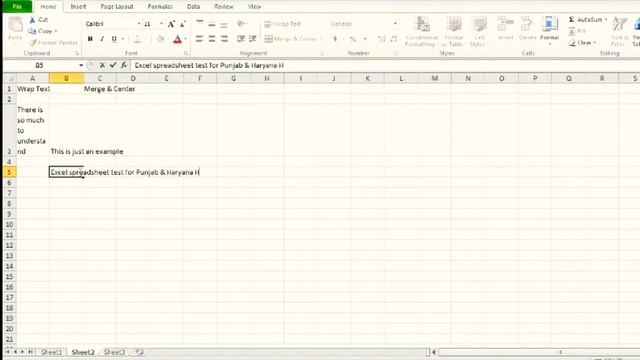This screenshot has height=360, width=640.
Task: Click the Sort & Filter button
Action: point(619,31)
